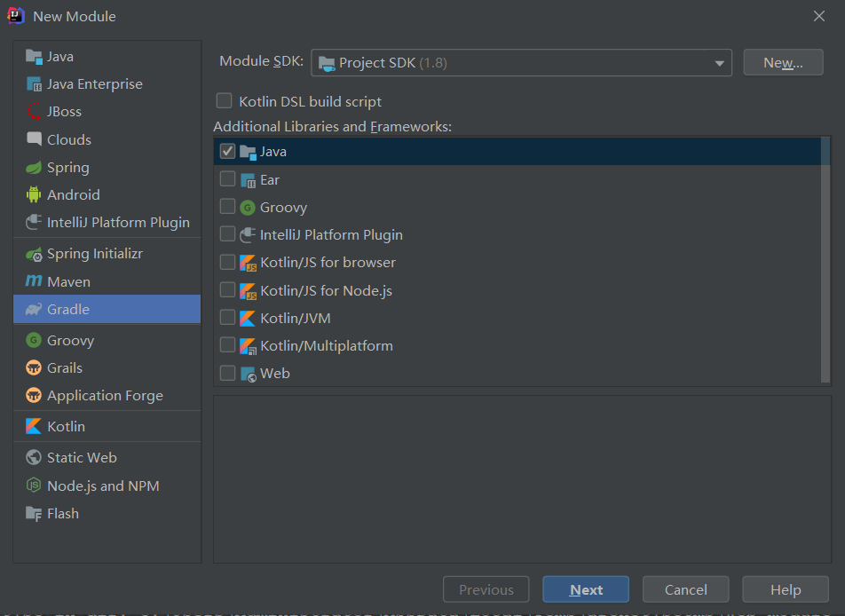This screenshot has width=845, height=616.
Task: Select Spring Initializr in the sidebar
Action: [91, 253]
